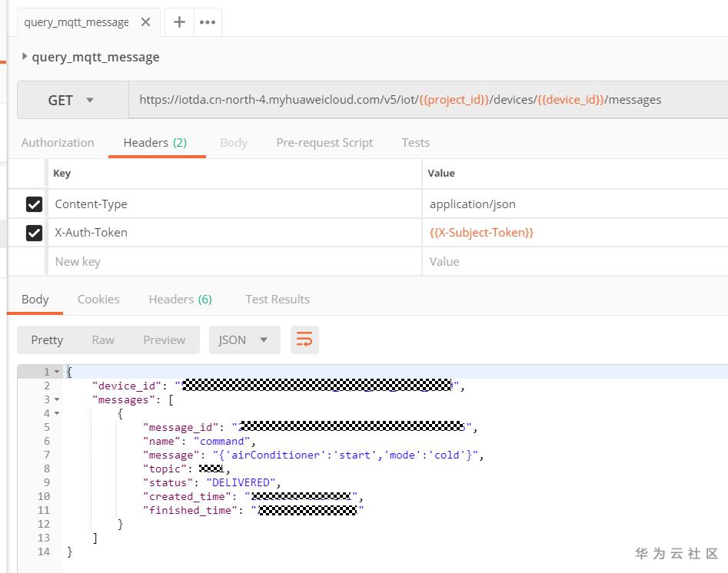This screenshot has width=728, height=573.
Task: Open the GET method dropdown
Action: click(x=72, y=100)
